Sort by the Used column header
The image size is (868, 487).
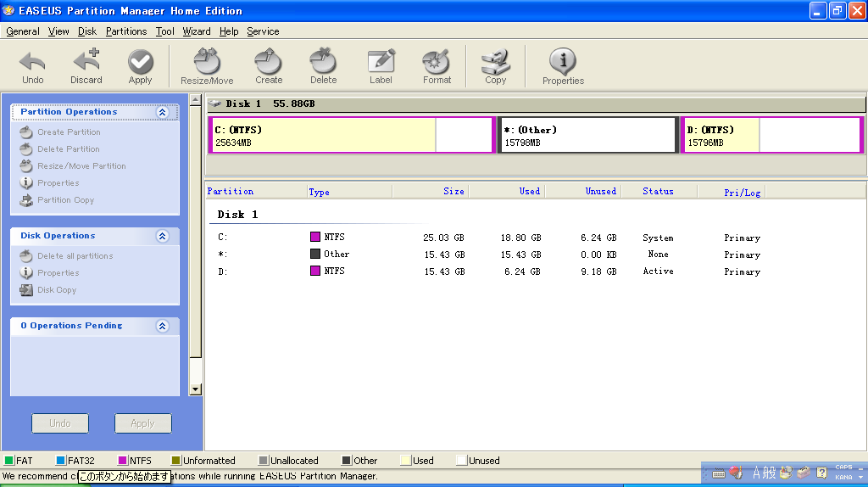507,191
